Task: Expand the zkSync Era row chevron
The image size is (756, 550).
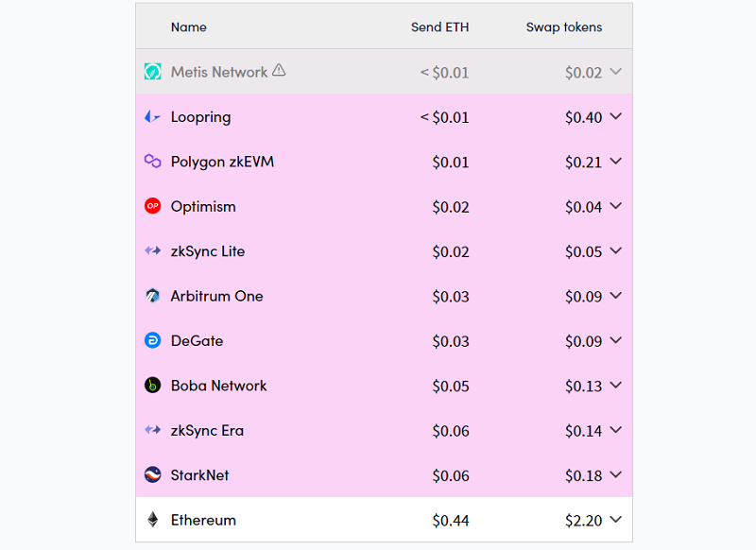Action: click(x=616, y=430)
